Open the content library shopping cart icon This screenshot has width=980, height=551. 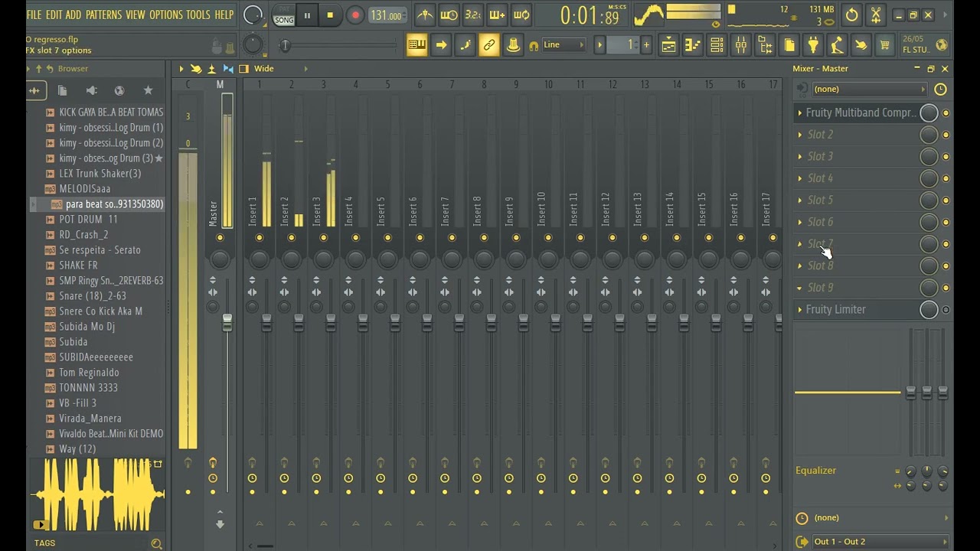tap(884, 45)
